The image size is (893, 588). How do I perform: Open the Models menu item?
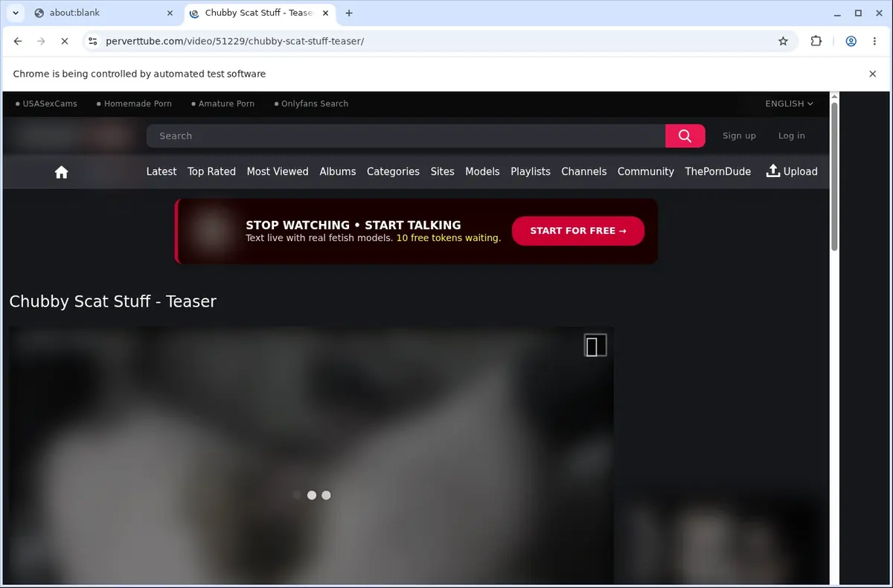482,171
